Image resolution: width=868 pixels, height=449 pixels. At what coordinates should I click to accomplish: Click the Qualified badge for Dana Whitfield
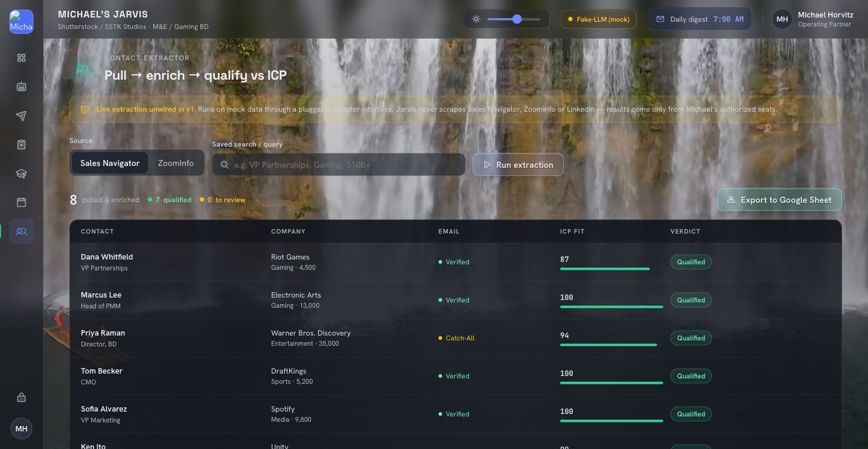pos(691,262)
